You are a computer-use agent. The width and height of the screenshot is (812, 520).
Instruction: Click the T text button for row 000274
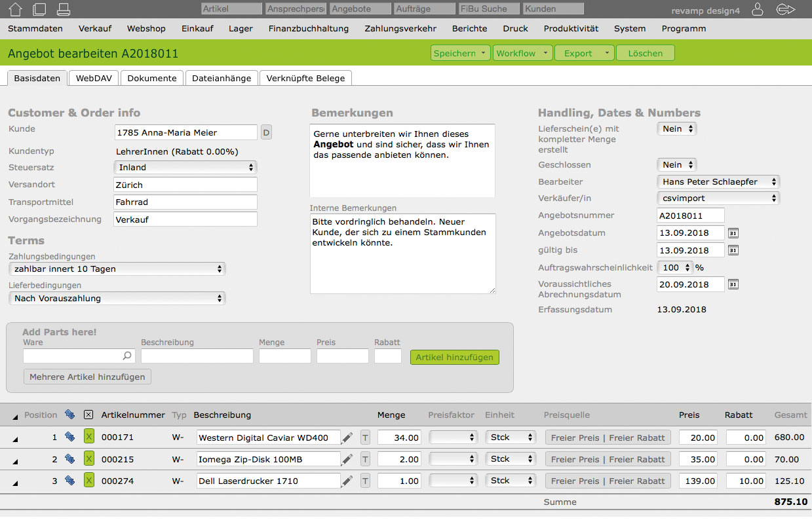point(365,481)
